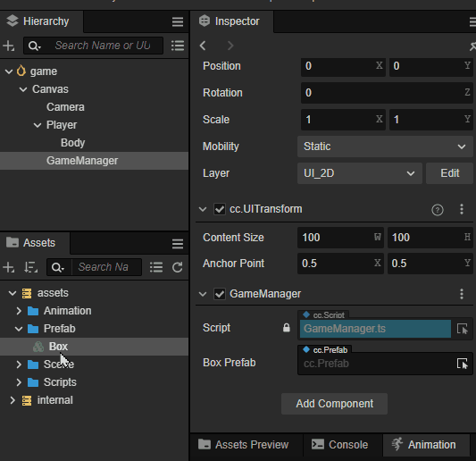Screen dimensions: 476x461
Task: Expand the Scripts folder
Action: 19,382
